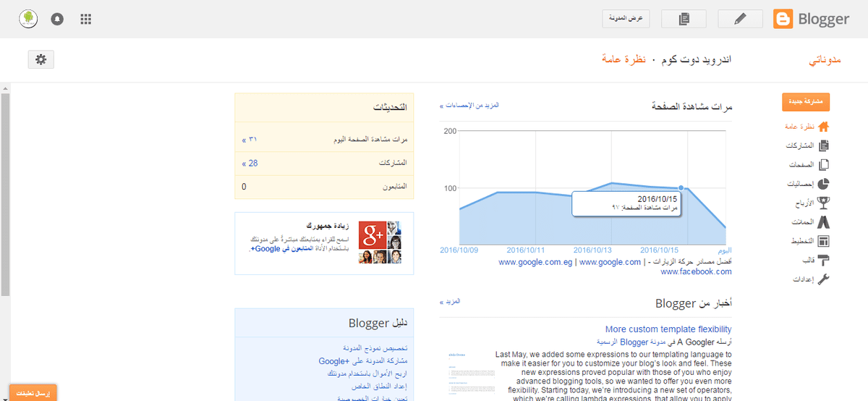This screenshot has width=868, height=401.
Task: Click the دليل Blogger panel heading
Action: 378,323
